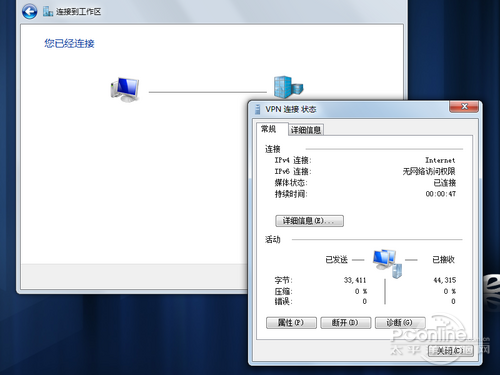The image size is (500, 375).
Task: Click the VPN 连接 状态 title text
Action: click(x=291, y=109)
